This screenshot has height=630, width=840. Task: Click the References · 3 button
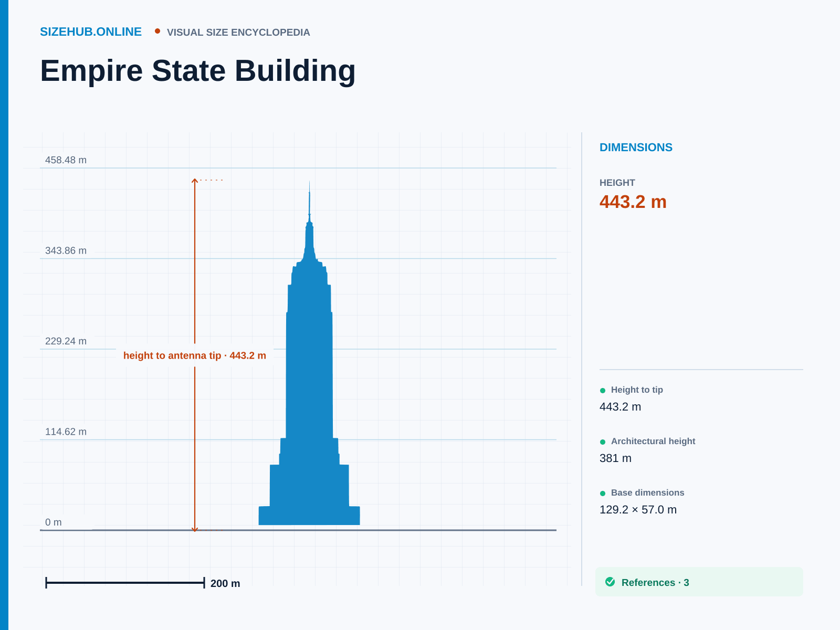pyautogui.click(x=699, y=582)
